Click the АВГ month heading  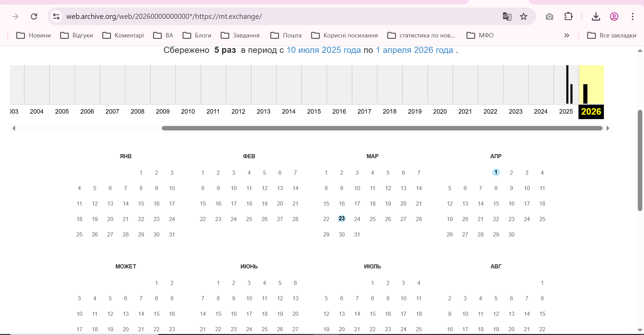click(x=496, y=267)
